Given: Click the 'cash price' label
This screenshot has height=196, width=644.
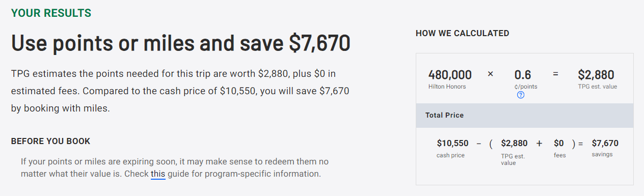Looking at the screenshot, I should 450,155.
